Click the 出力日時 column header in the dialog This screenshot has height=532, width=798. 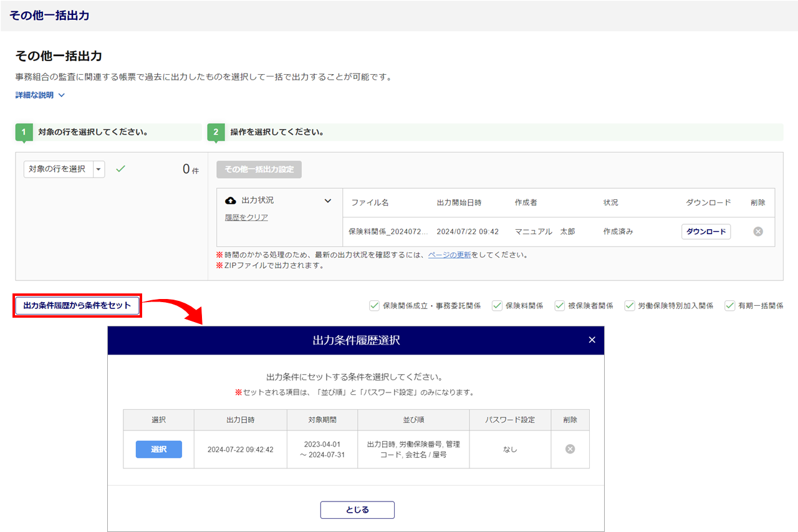click(240, 420)
